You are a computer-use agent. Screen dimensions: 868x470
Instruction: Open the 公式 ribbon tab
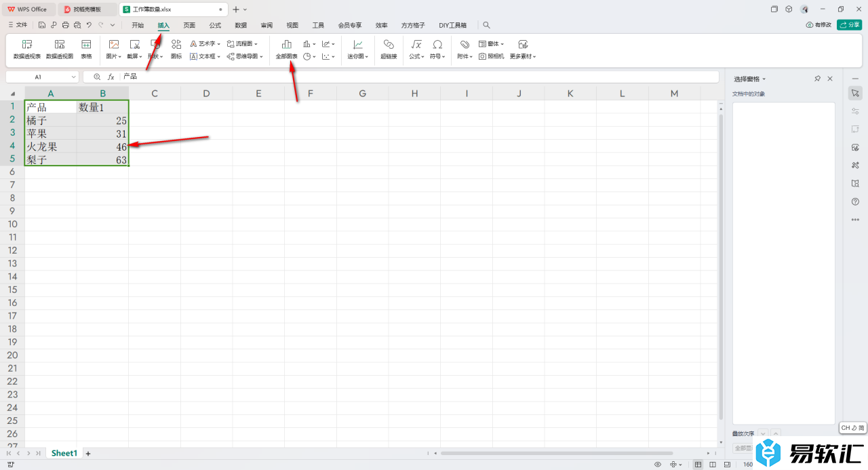[x=215, y=25]
